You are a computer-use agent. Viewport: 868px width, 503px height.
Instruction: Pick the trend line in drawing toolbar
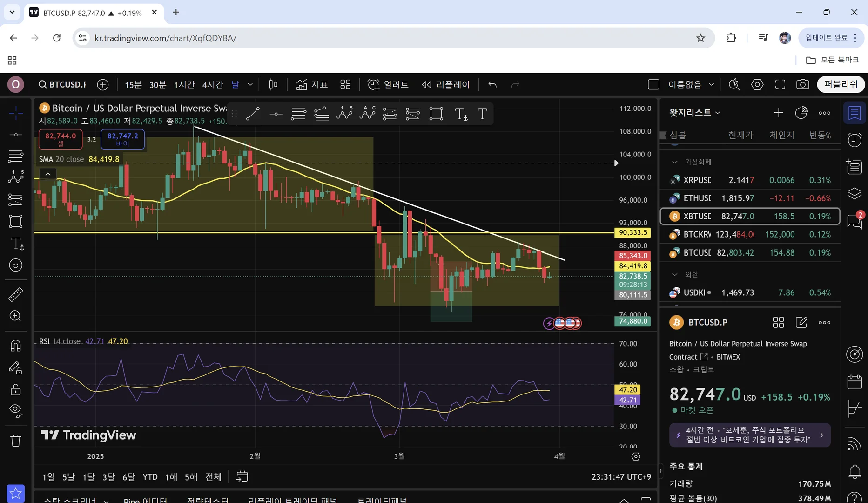click(x=252, y=114)
